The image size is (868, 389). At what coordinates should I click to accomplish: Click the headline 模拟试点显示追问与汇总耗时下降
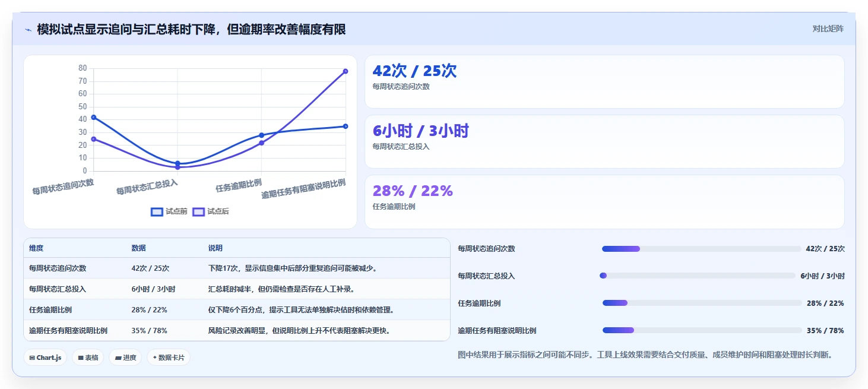point(191,29)
